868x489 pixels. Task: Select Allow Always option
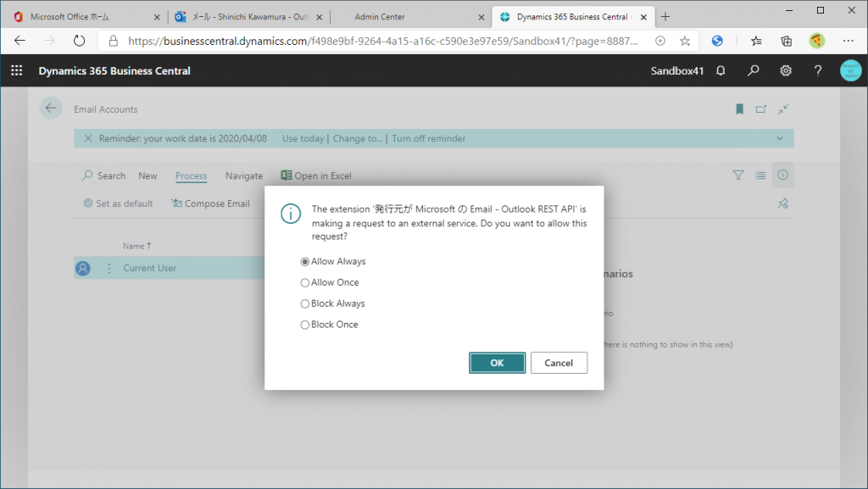[x=333, y=261]
